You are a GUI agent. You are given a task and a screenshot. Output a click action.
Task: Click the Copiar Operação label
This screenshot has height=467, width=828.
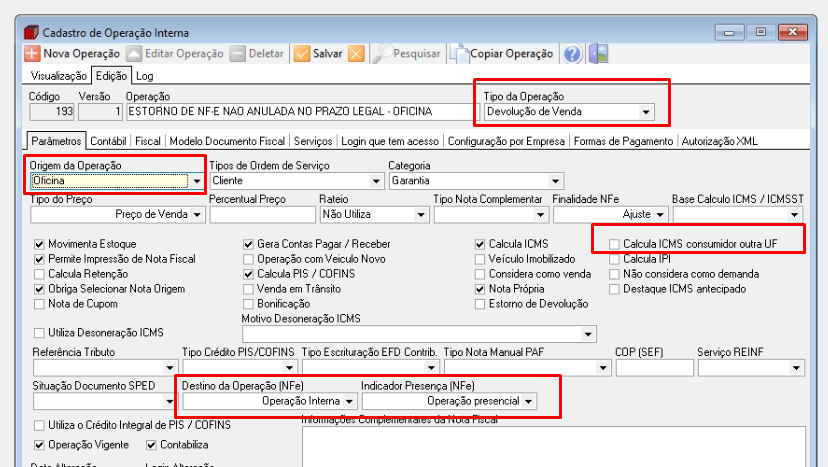511,54
